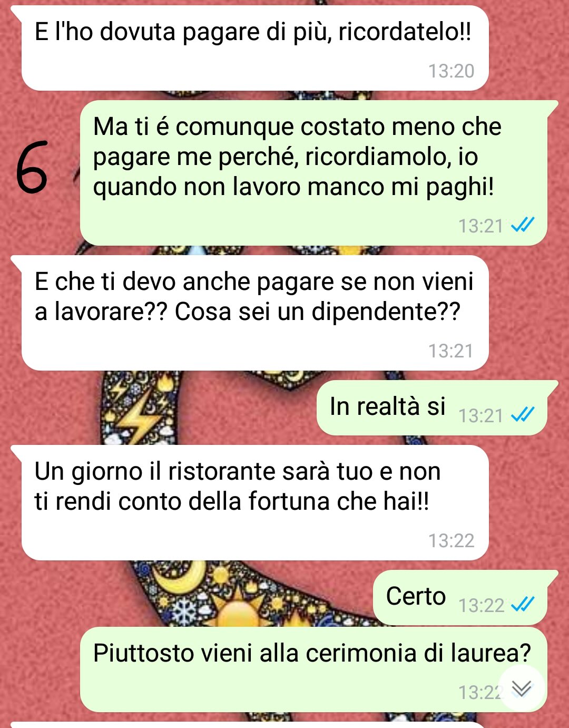This screenshot has height=728, width=569.
Task: Tap the 13:22 timestamp under 'fortuna che hai!!'
Action: tap(451, 540)
